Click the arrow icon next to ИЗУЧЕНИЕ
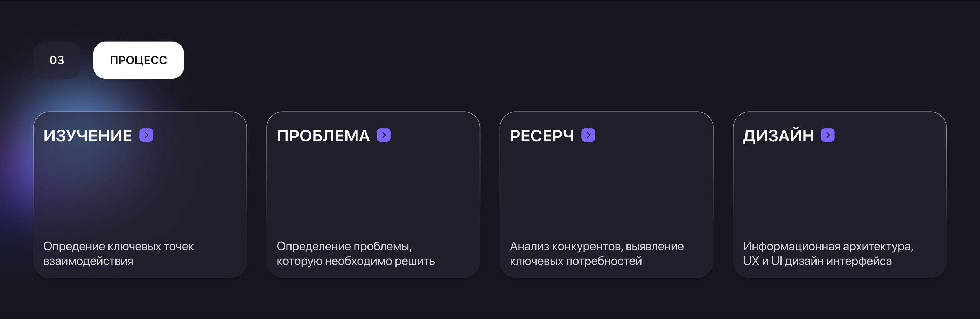The image size is (980, 319). coord(146,135)
